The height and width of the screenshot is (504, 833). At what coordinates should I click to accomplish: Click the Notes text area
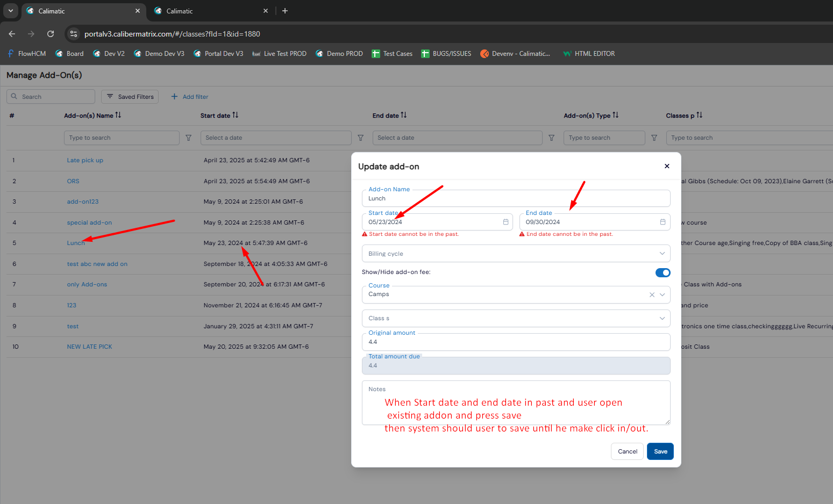pyautogui.click(x=516, y=403)
